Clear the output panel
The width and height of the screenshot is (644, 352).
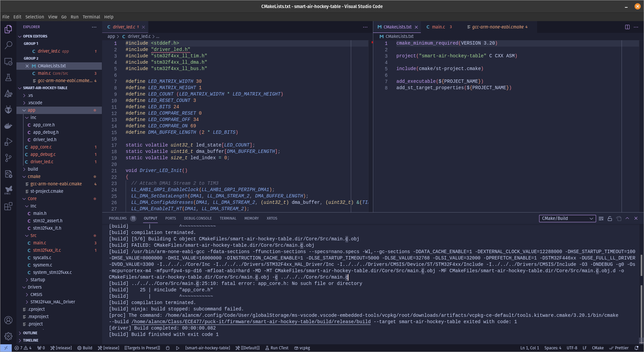pyautogui.click(x=601, y=219)
